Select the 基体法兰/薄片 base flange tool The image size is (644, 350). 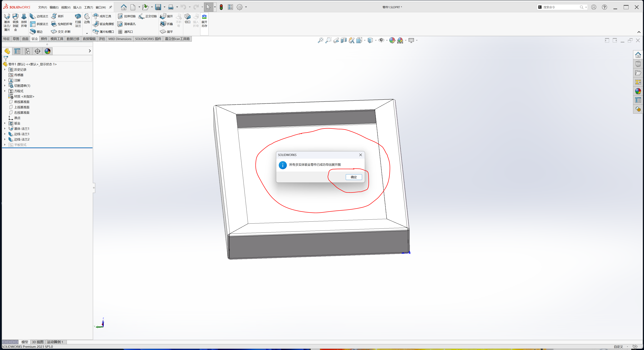tap(7, 22)
